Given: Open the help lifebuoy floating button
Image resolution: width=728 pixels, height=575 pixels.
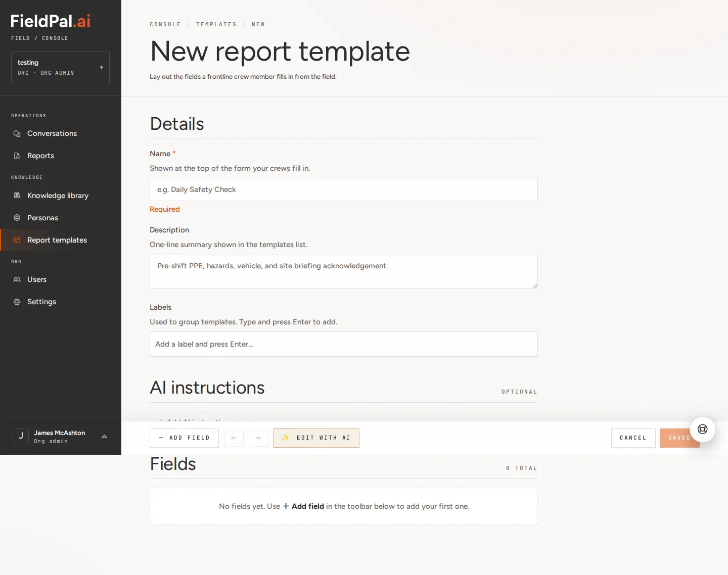Looking at the screenshot, I should (703, 429).
